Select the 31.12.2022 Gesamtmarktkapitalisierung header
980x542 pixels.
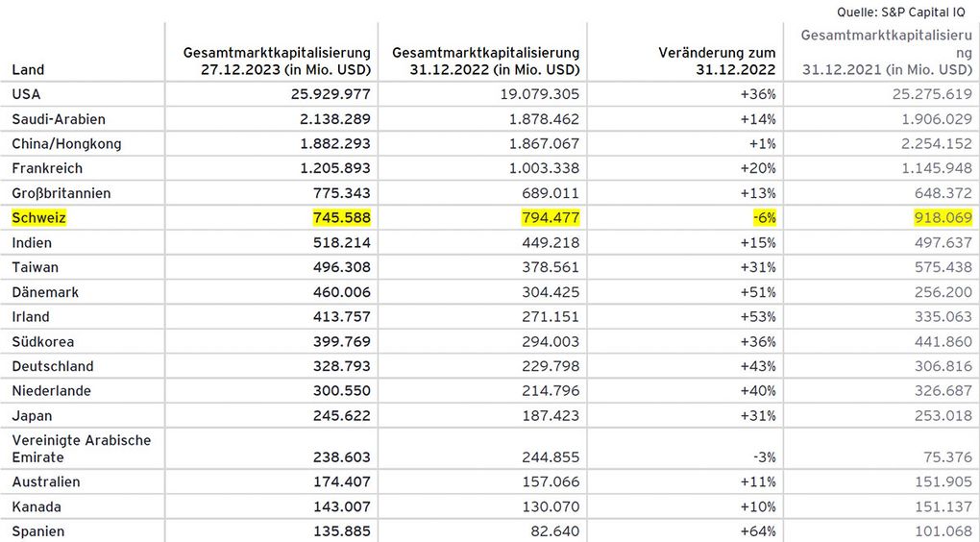(x=485, y=62)
